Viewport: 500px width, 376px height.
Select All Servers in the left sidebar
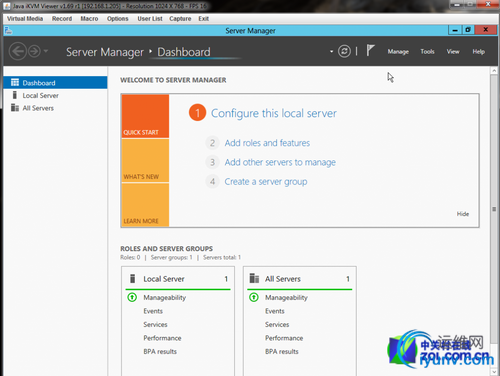point(55,108)
